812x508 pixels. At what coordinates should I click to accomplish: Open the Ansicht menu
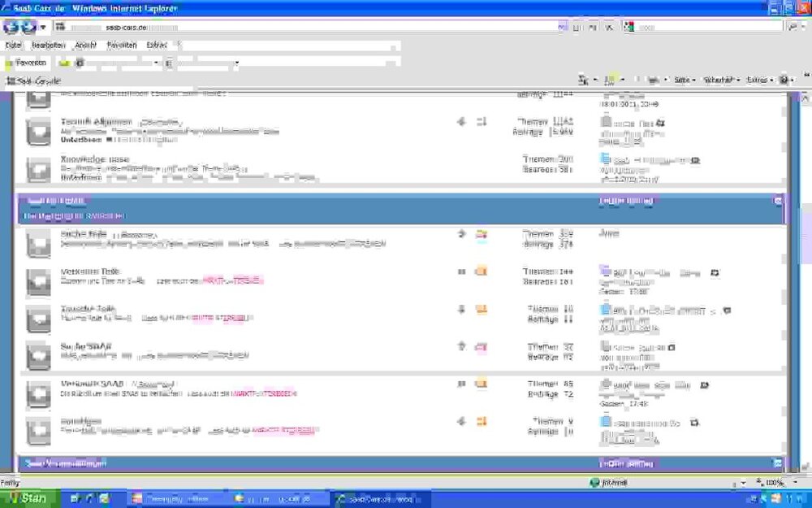click(85, 45)
